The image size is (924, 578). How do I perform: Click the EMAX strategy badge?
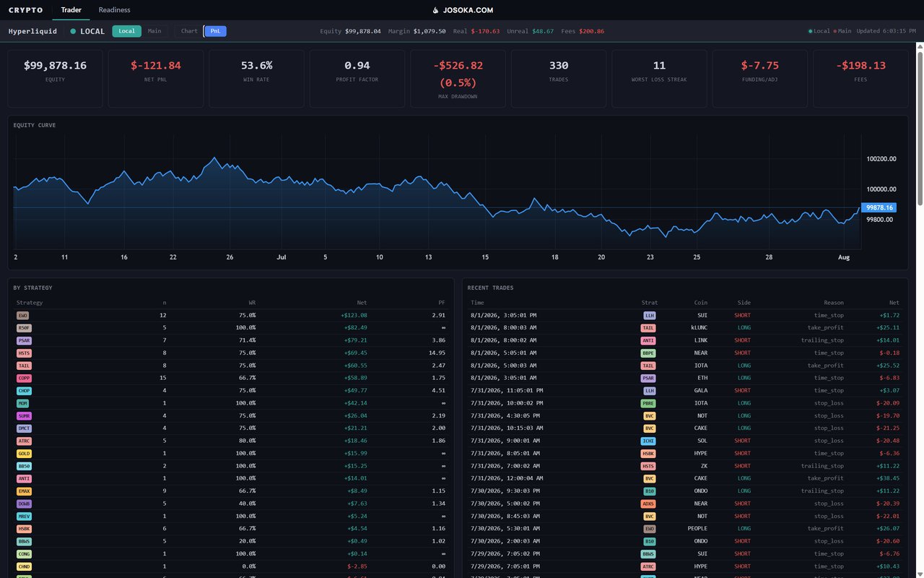24,491
